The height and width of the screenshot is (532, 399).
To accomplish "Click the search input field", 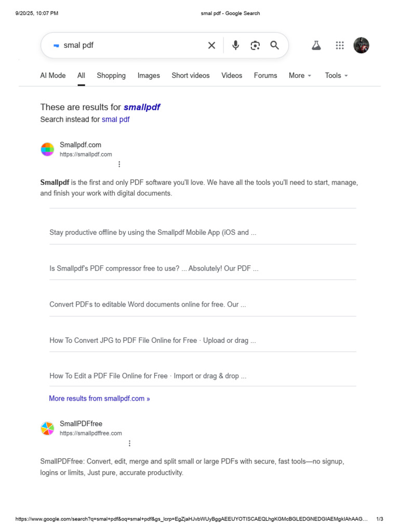I will click(x=130, y=46).
